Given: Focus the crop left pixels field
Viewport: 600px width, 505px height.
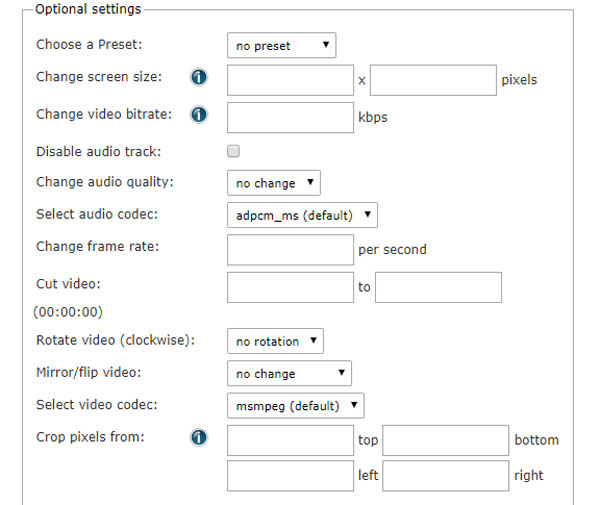Looking at the screenshot, I should (x=290, y=475).
